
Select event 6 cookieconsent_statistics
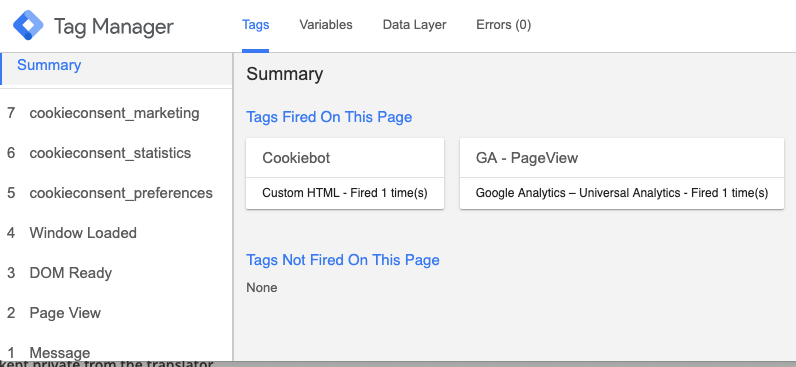tap(116, 153)
